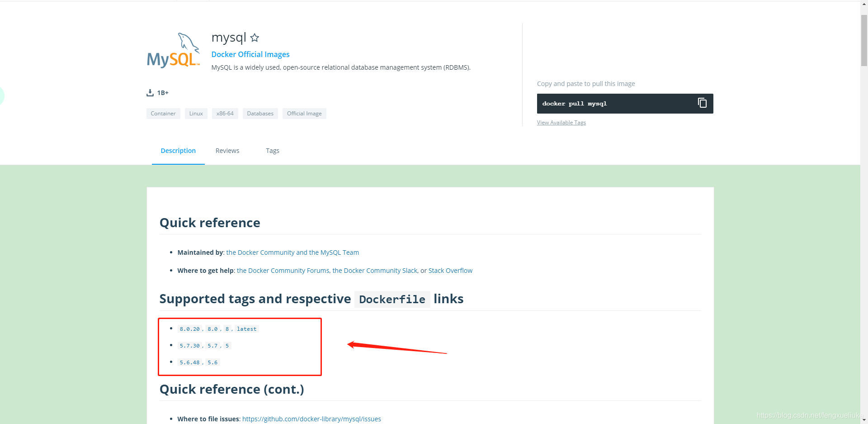This screenshot has width=868, height=424.
Task: Select the Container category chip
Action: [x=163, y=114]
